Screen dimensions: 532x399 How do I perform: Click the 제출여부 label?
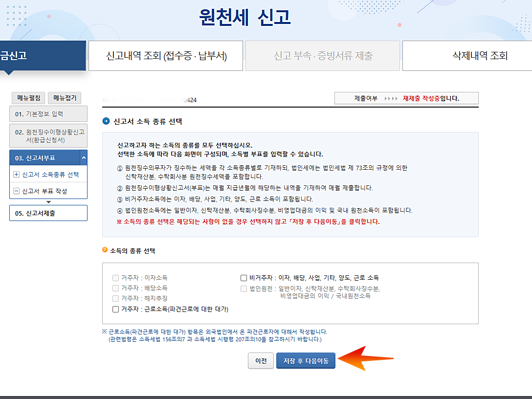366,98
